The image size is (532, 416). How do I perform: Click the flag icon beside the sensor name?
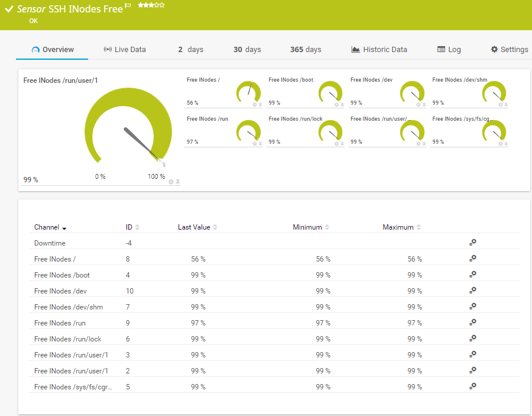click(x=128, y=6)
